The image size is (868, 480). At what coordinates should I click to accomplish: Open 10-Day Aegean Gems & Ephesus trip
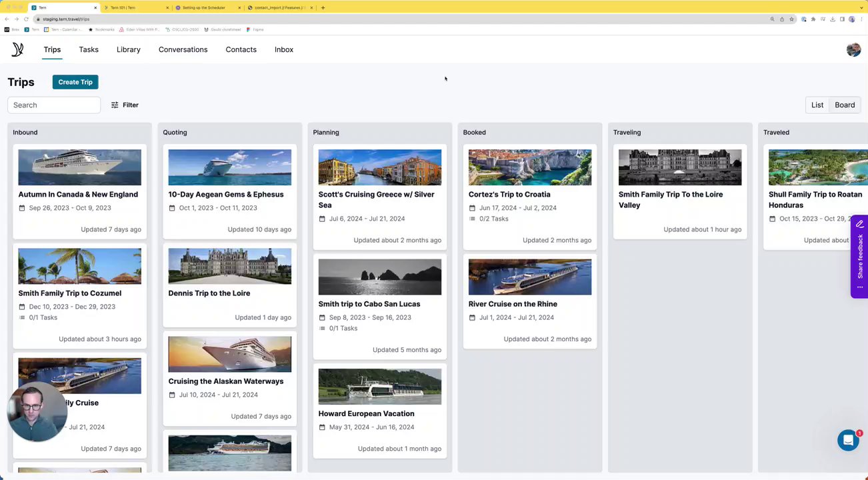pyautogui.click(x=226, y=195)
